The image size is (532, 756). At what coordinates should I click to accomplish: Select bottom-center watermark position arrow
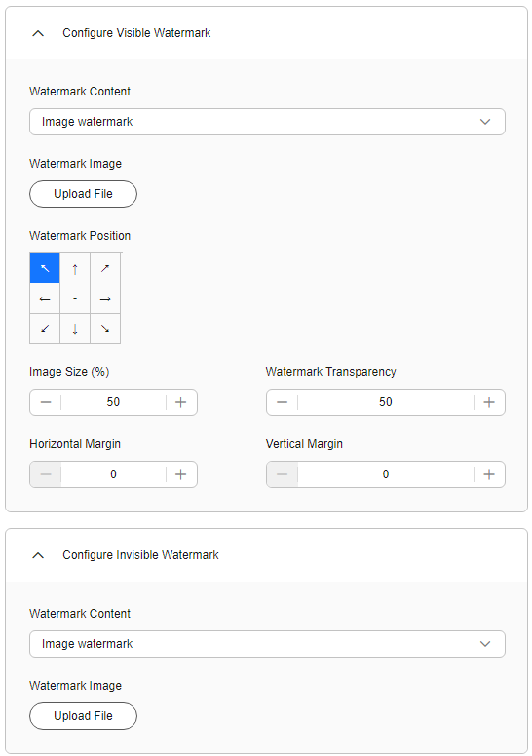tap(75, 329)
